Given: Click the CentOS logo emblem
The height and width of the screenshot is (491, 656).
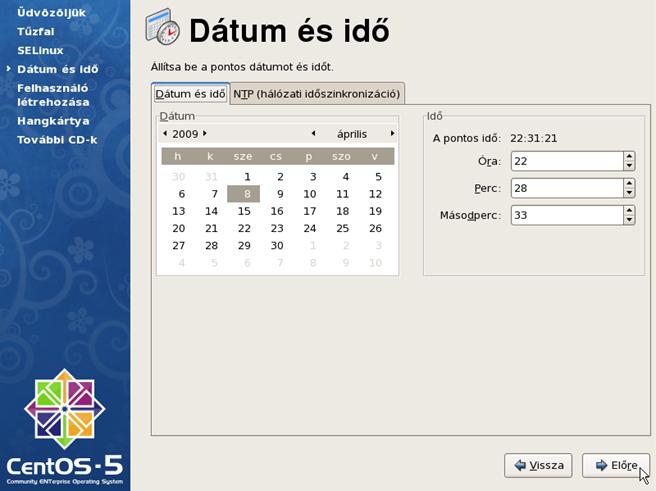Looking at the screenshot, I should [x=64, y=408].
